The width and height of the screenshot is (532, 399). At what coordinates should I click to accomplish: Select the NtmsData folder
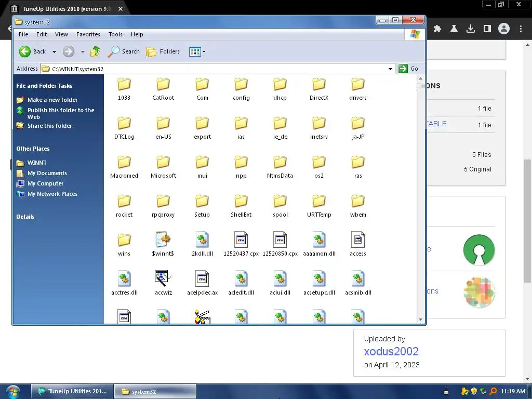click(x=280, y=168)
